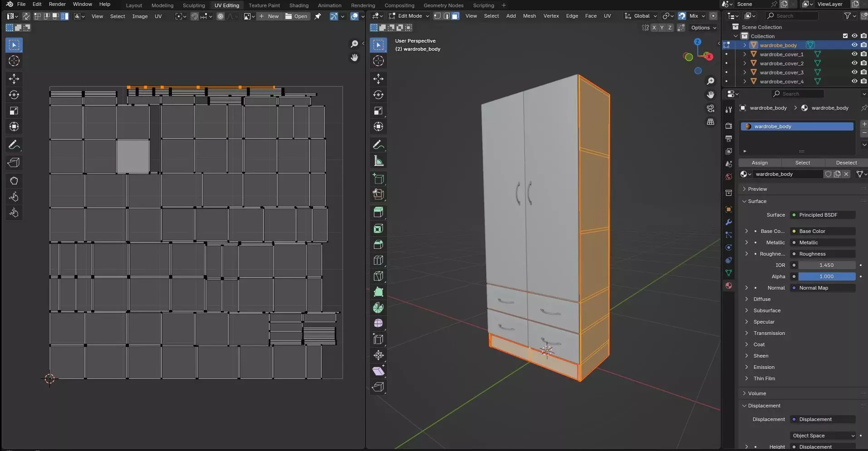Select the Rip Region tool in UV editor
868x451 pixels.
click(14, 163)
